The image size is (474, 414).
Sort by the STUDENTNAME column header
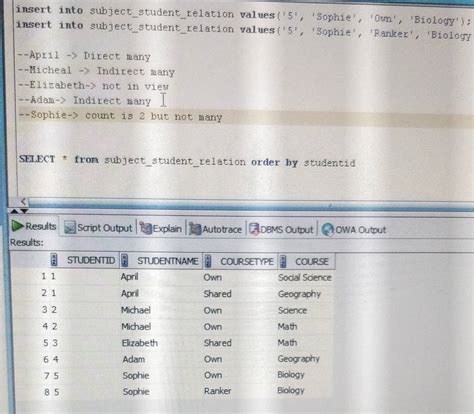(168, 261)
